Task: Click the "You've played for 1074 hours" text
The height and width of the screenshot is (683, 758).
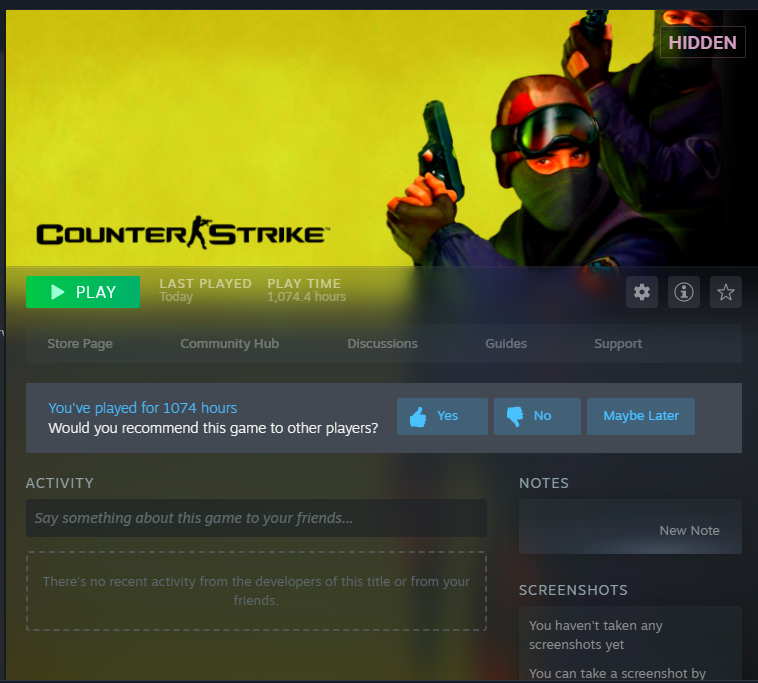Action: click(143, 408)
